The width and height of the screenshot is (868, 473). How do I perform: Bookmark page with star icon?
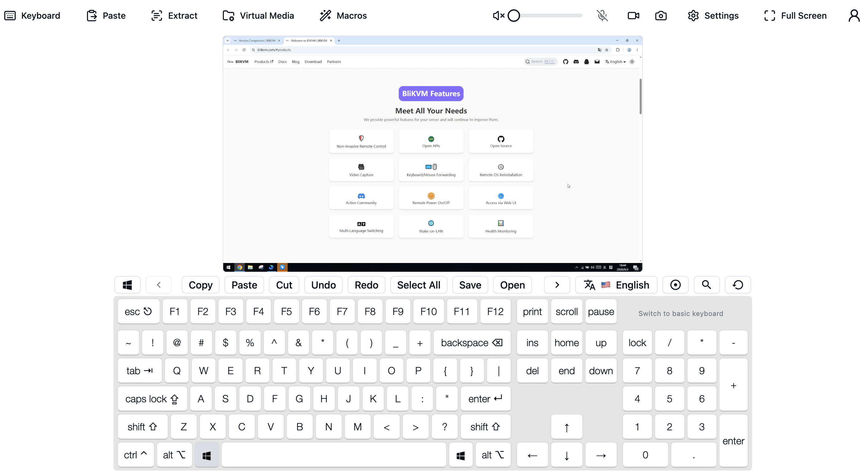tap(607, 50)
